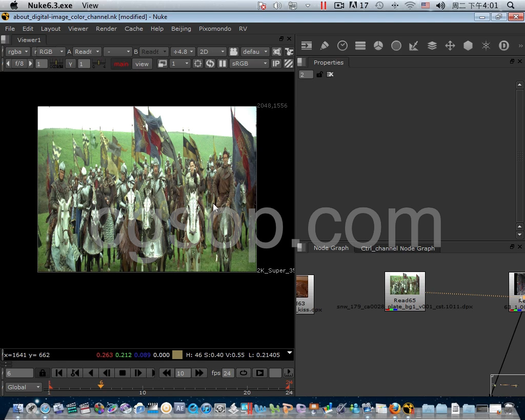Select the Viewer1 tab
Viewport: 525px width, 420px height.
29,40
